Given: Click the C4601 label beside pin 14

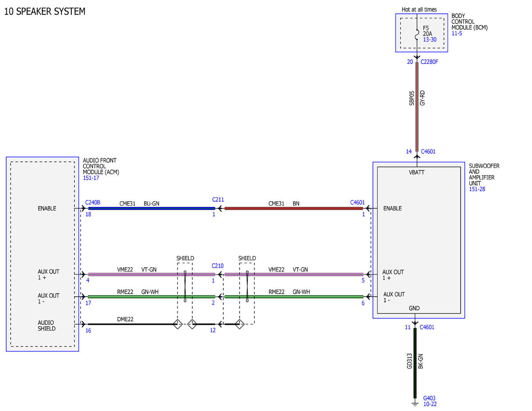Looking at the screenshot, I should [428, 152].
